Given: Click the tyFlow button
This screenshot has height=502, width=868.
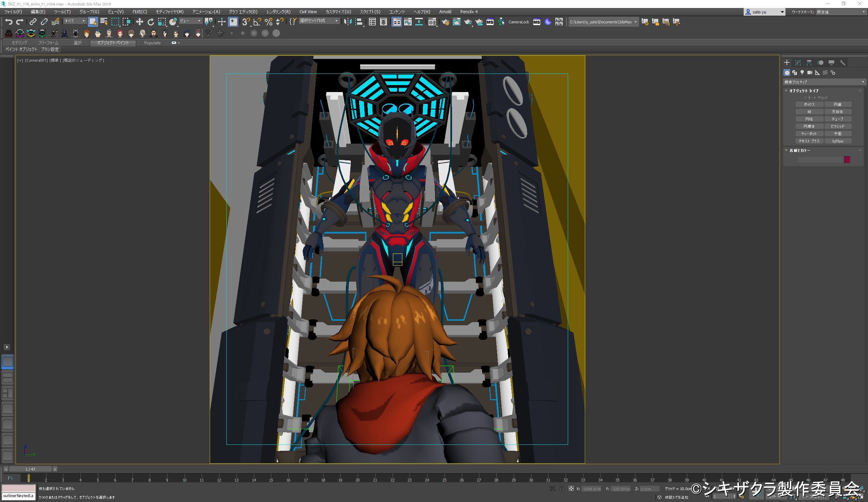Looking at the screenshot, I should [838, 141].
